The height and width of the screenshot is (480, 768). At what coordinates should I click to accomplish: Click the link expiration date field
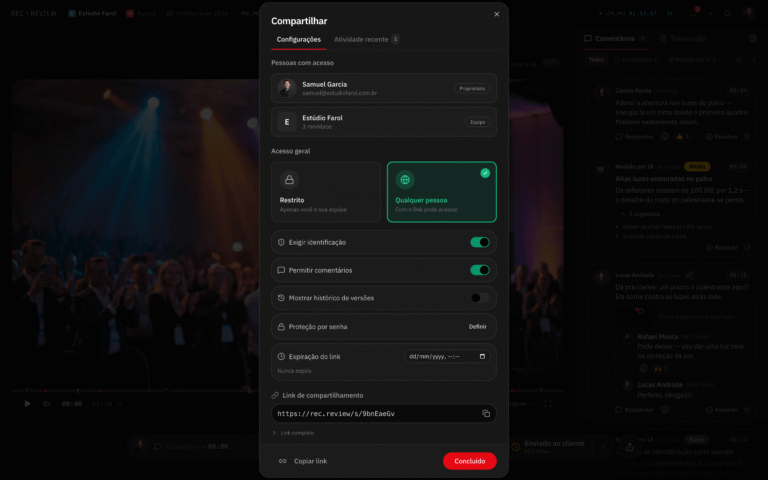pyautogui.click(x=446, y=357)
